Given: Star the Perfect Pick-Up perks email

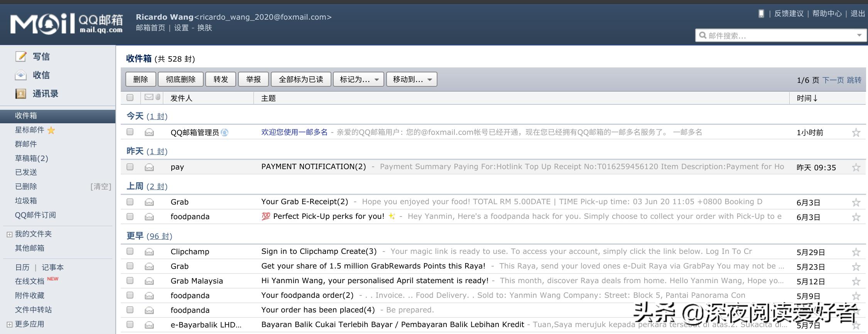Looking at the screenshot, I should (856, 217).
